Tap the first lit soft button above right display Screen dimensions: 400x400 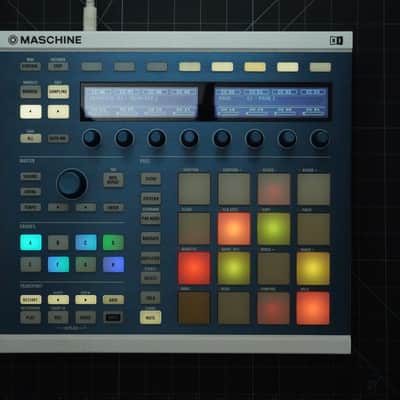[x=222, y=67]
